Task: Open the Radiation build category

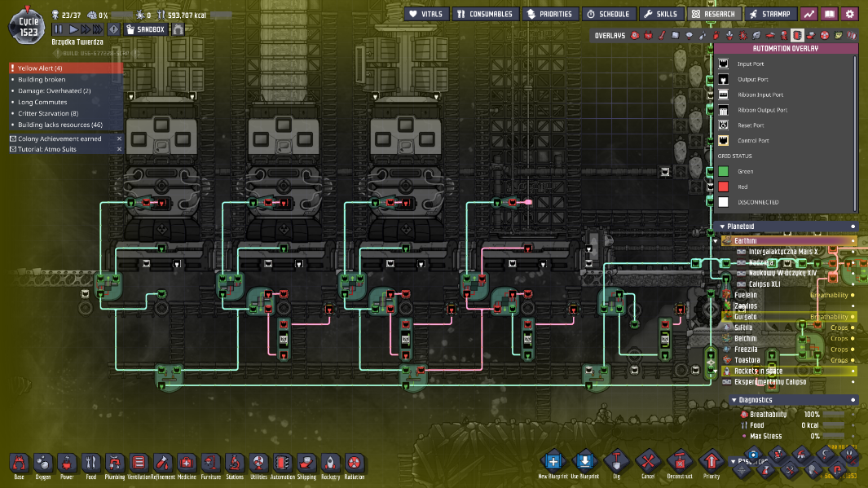Action: click(355, 466)
